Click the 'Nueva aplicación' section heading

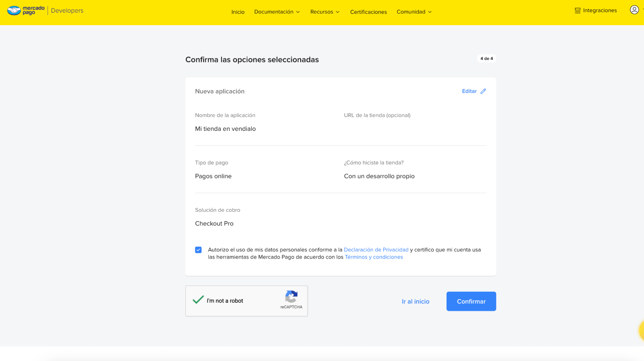coord(219,91)
